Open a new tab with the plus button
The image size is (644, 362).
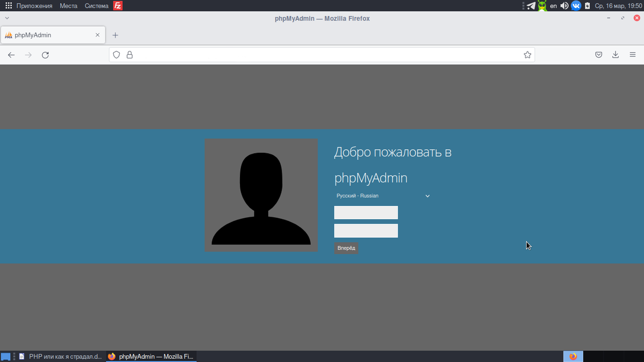115,35
